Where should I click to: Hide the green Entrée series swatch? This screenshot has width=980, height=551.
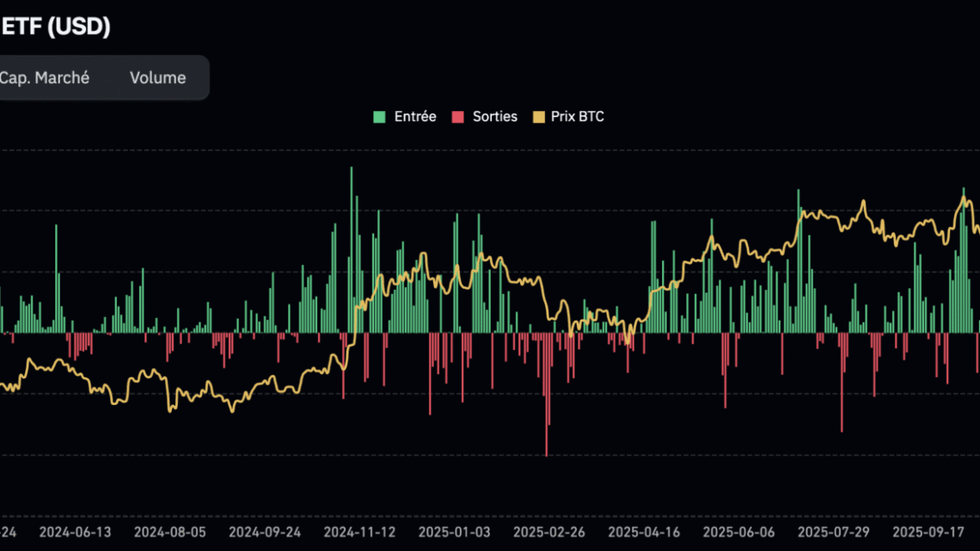click(x=378, y=116)
